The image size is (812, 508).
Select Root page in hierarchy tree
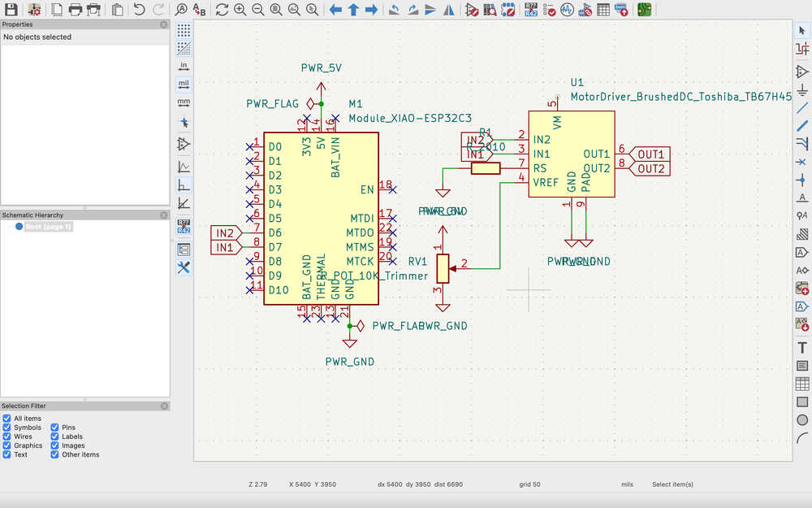[47, 227]
